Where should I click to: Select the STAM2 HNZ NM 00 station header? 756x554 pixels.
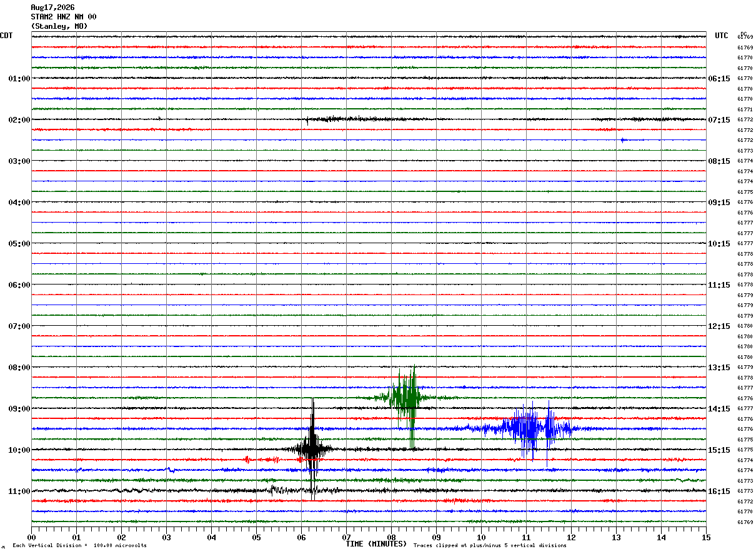click(64, 17)
